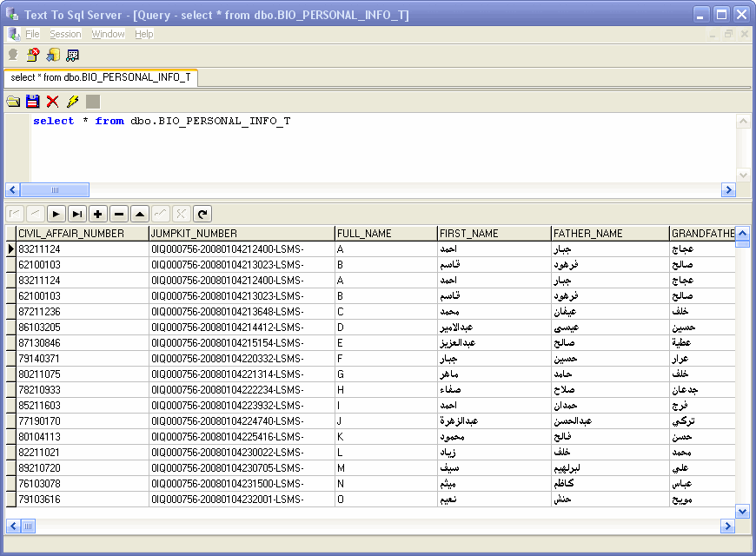This screenshot has height=556, width=756.
Task: Open the Window menu
Action: (x=108, y=34)
